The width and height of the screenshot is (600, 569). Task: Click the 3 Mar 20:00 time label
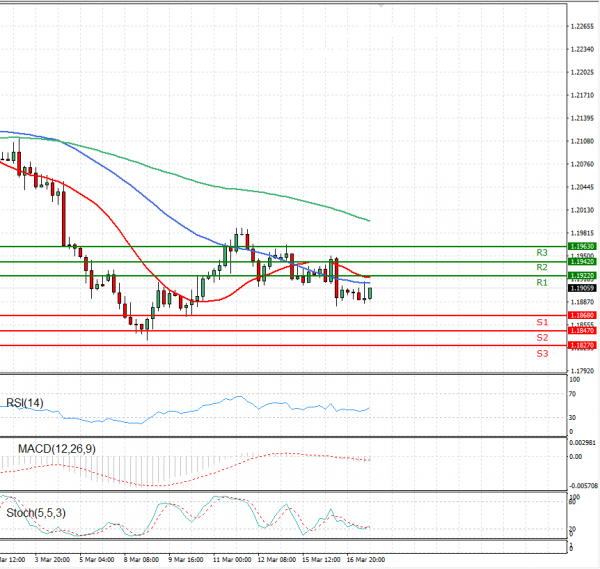(52, 560)
